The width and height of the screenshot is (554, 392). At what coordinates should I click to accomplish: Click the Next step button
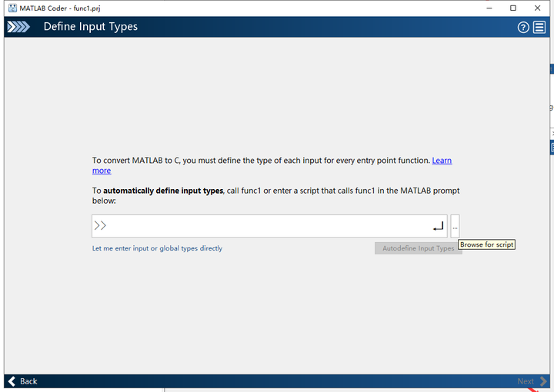532,381
